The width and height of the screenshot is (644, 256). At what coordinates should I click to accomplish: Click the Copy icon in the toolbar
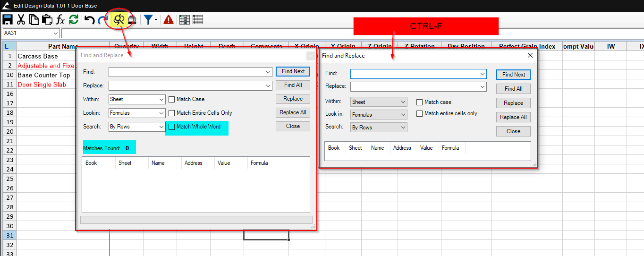34,19
